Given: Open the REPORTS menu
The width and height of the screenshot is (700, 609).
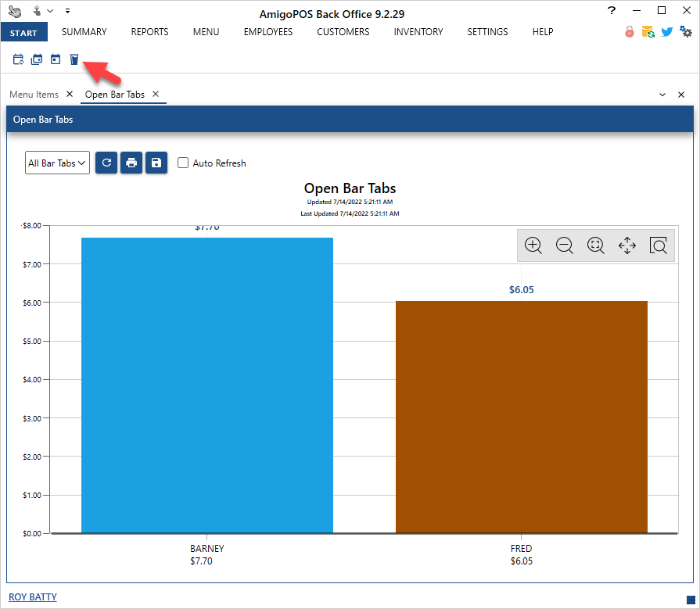Looking at the screenshot, I should (x=149, y=32).
